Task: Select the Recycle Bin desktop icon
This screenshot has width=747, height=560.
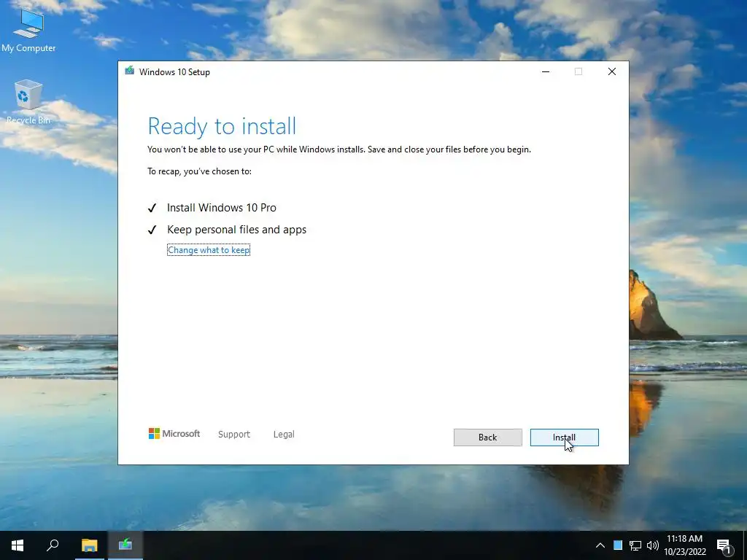Action: click(28, 102)
